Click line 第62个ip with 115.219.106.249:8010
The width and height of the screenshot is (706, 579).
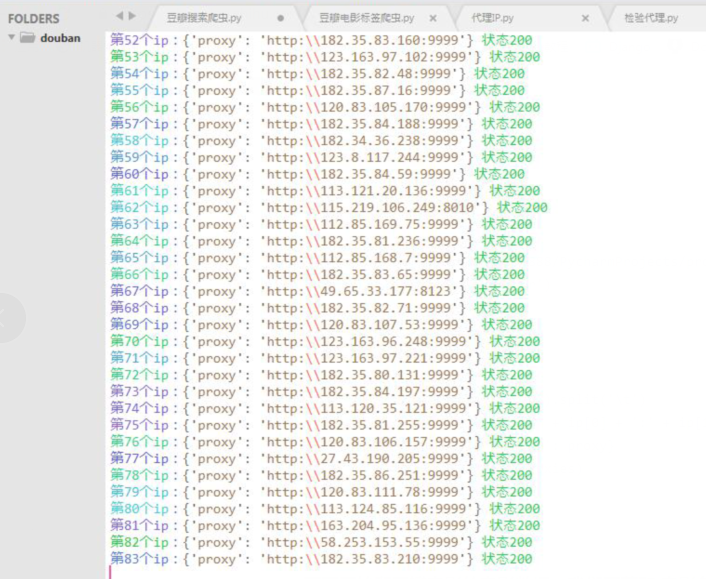coord(329,207)
